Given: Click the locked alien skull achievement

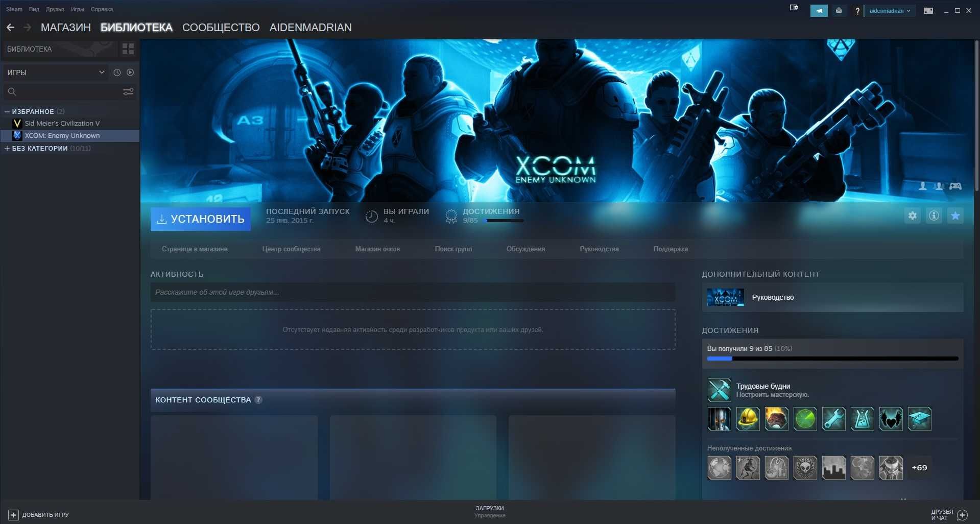Looking at the screenshot, I should [805, 468].
